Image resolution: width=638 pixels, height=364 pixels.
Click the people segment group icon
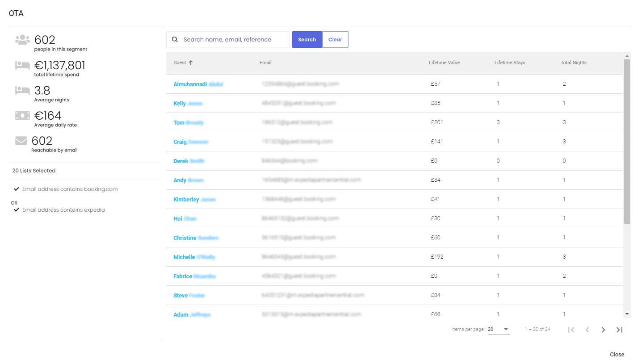click(22, 40)
